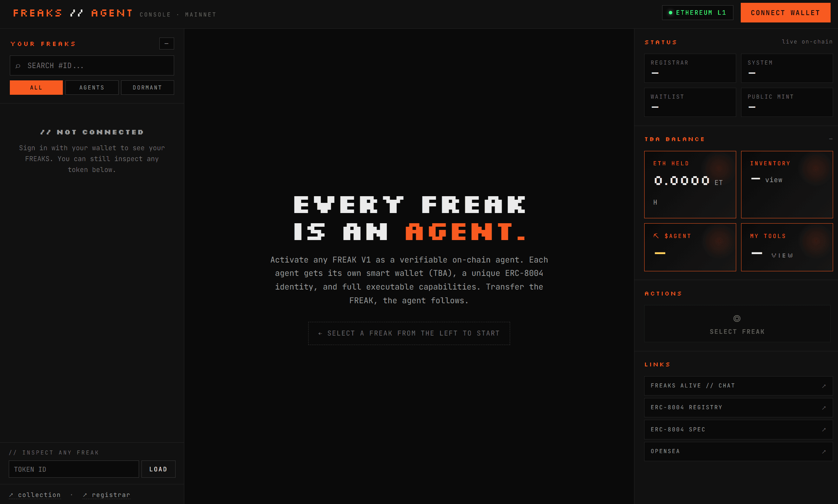Click the registrar link arrow icon
Viewport: 838px width, 504px height.
[x=85, y=495]
